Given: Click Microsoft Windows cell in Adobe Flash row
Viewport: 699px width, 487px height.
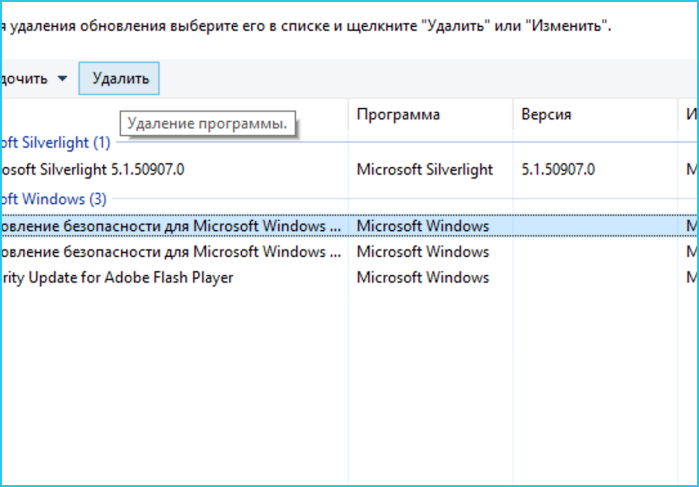Looking at the screenshot, I should point(423,278).
